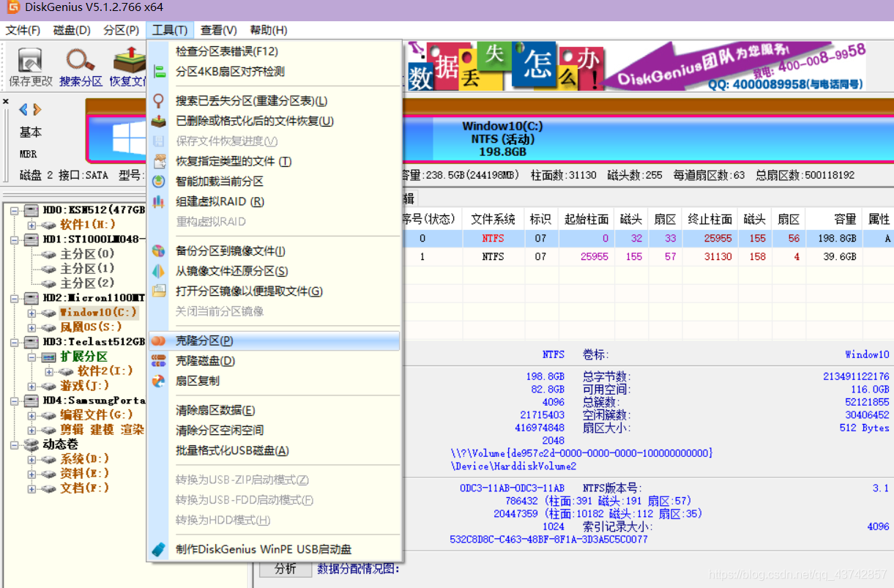Expand the 编程文件(G:) partition node
This screenshot has height=588, width=894.
[x=31, y=415]
